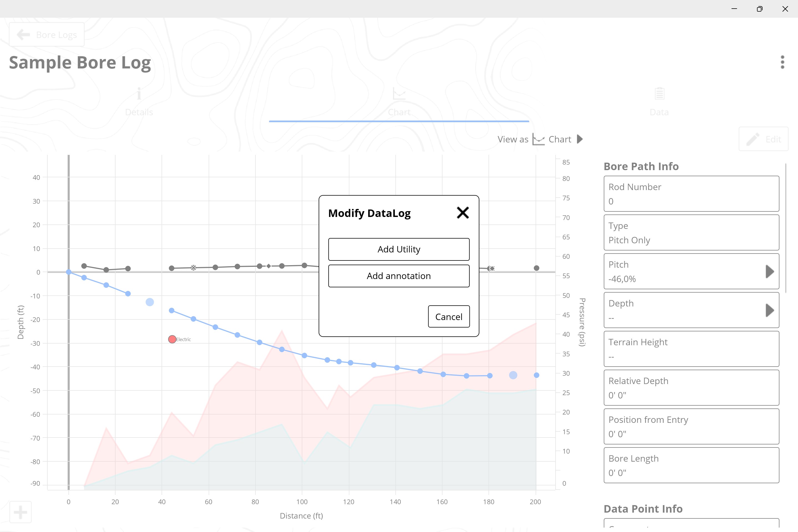
Task: Cancel the Modify DataLog dialog
Action: 449,316
